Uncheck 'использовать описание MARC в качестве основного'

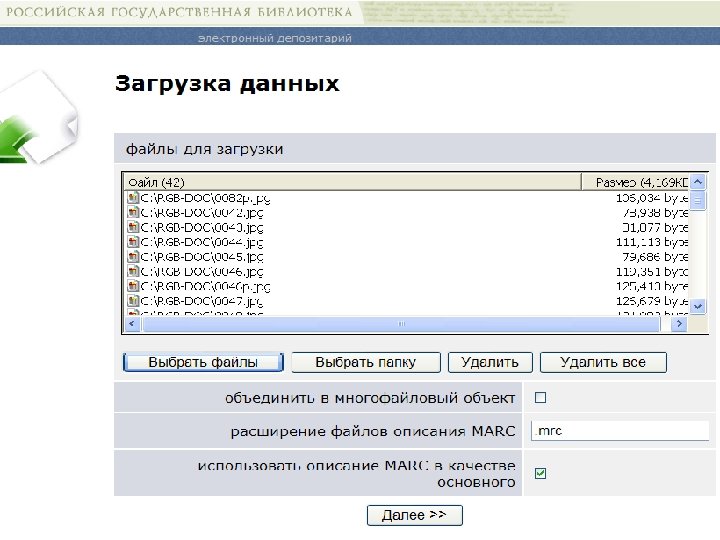(540, 473)
